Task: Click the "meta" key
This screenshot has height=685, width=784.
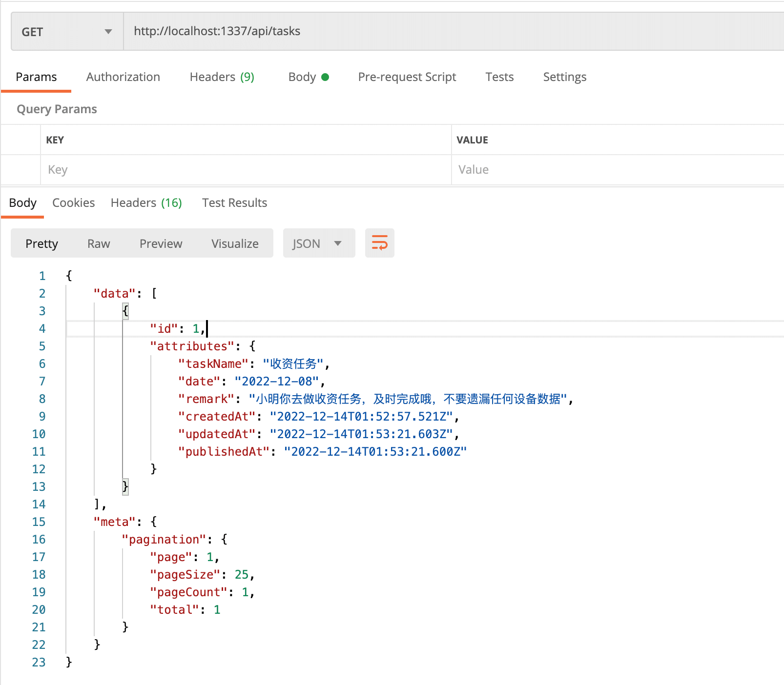Action: [x=115, y=522]
